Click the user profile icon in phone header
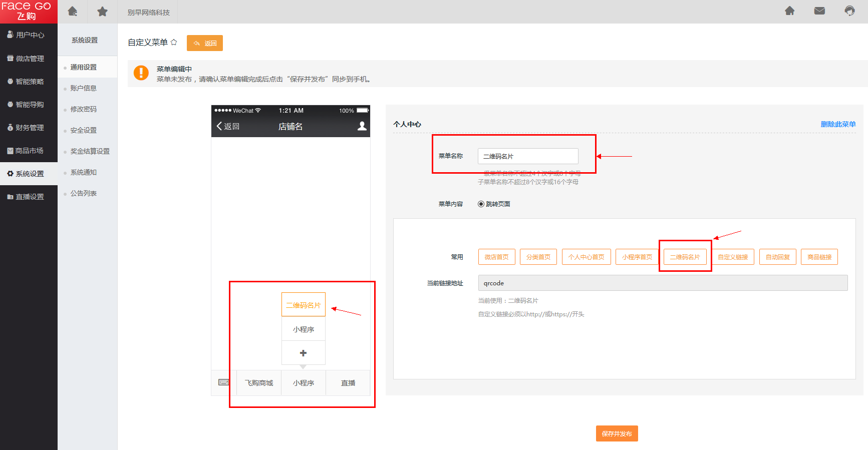 [362, 126]
